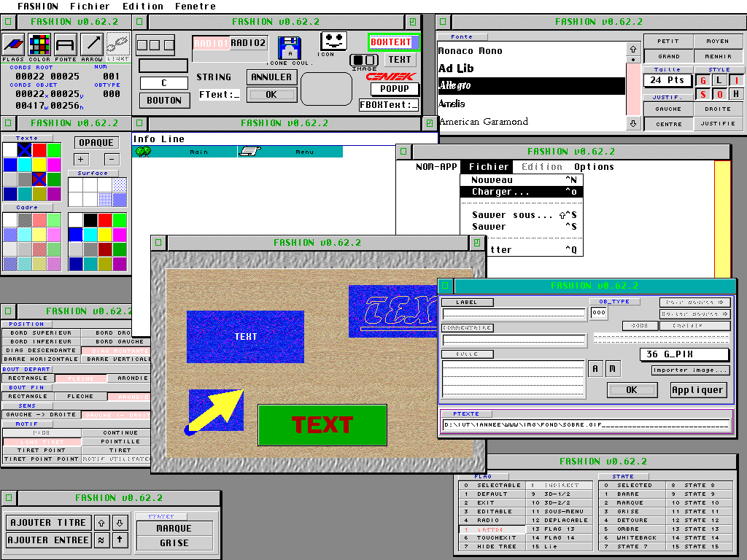
Task: Click the greyed LINKS chain icon
Action: click(x=117, y=44)
